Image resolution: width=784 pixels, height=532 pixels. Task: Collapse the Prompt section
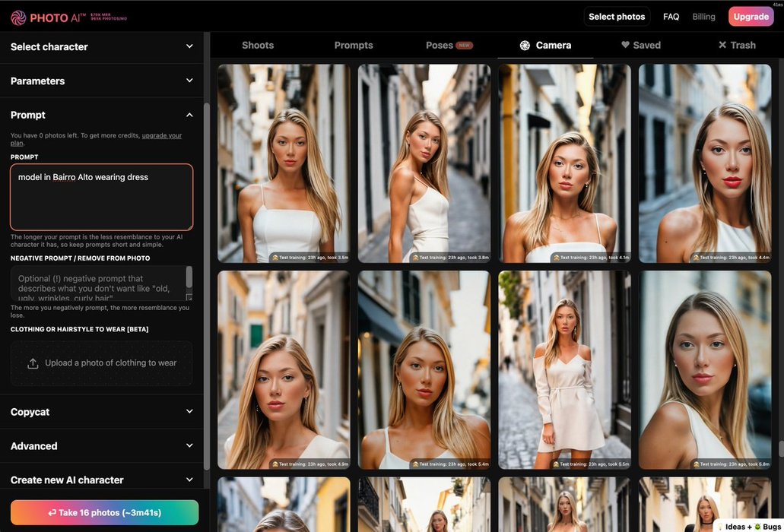pos(101,115)
